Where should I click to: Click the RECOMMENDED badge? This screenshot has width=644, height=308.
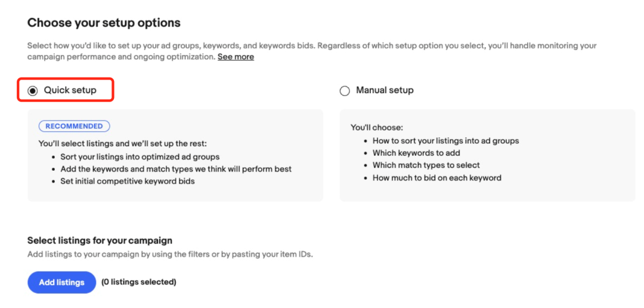click(x=75, y=126)
